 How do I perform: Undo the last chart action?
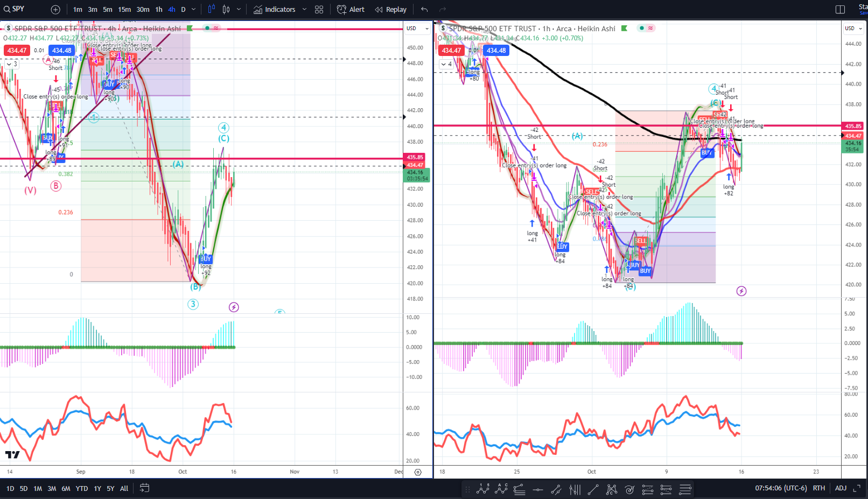click(424, 9)
